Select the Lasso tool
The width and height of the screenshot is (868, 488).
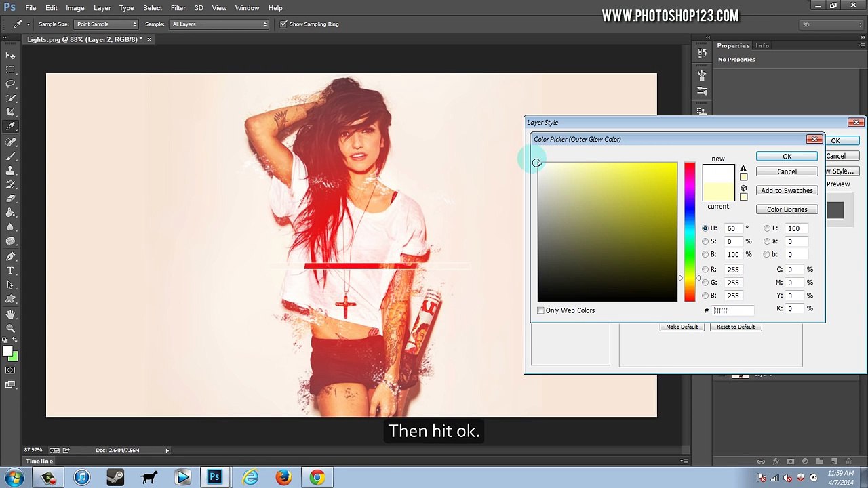click(10, 84)
